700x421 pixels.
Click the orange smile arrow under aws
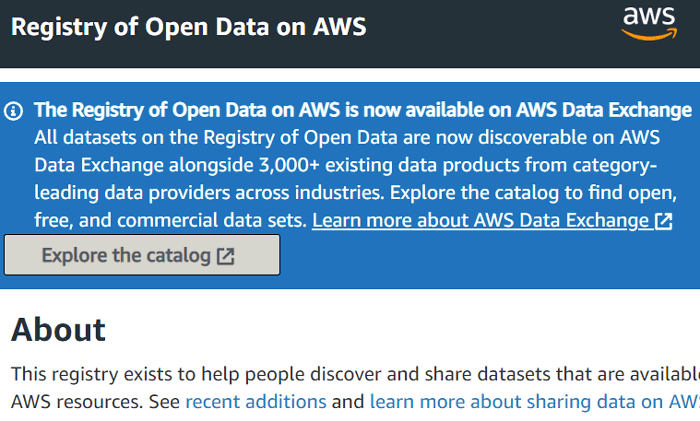click(x=649, y=34)
